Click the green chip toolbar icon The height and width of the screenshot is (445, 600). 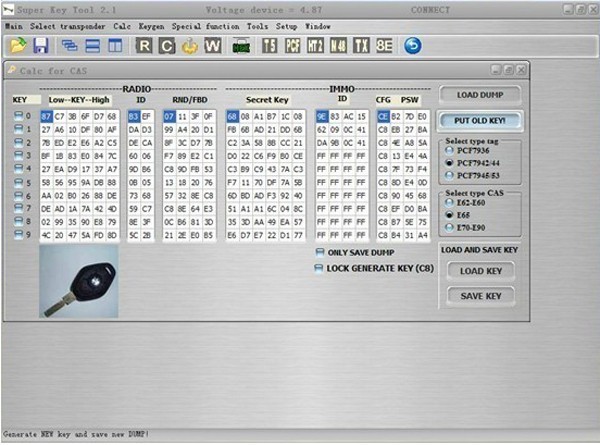241,45
